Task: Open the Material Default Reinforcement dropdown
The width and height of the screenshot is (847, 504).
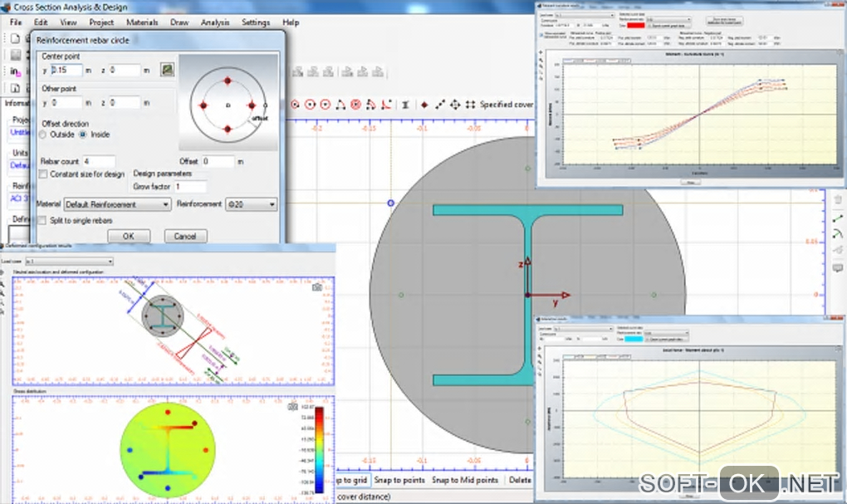Action: [x=117, y=204]
